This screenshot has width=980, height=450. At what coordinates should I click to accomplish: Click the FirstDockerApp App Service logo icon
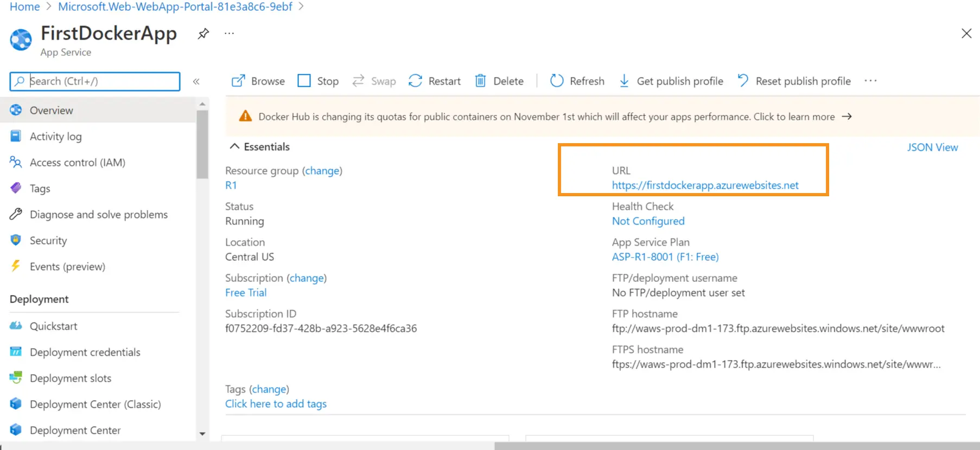tap(21, 40)
